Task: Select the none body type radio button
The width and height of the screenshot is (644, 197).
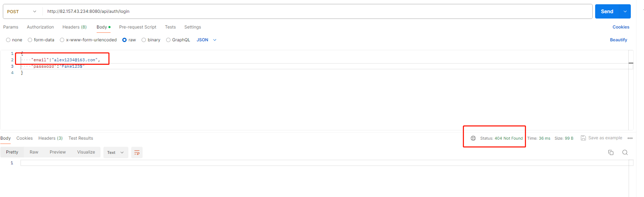Action: pos(8,40)
